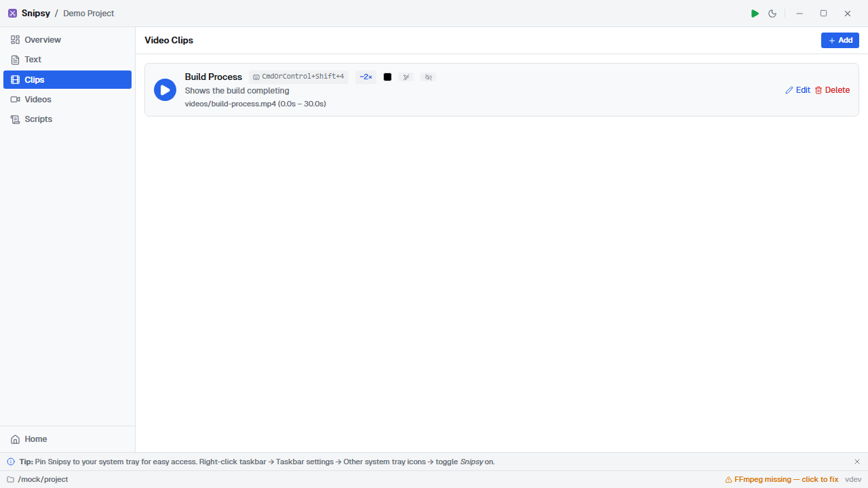Go to the Text section
868x488 pixels.
[x=33, y=60]
